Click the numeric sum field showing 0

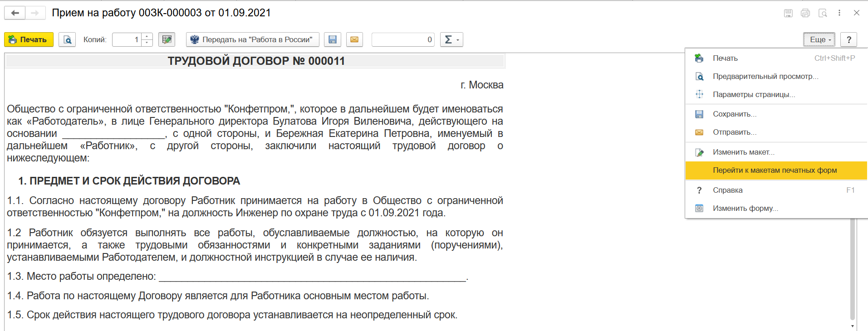click(x=403, y=39)
